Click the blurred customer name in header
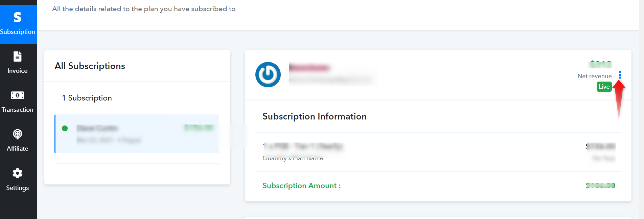Screen dimensions: 644x219 [x=309, y=68]
